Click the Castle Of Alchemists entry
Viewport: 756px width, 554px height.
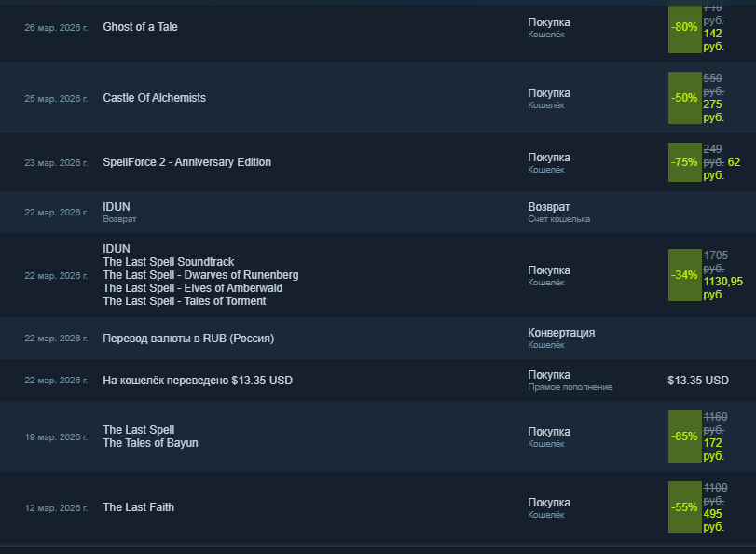[x=154, y=98]
